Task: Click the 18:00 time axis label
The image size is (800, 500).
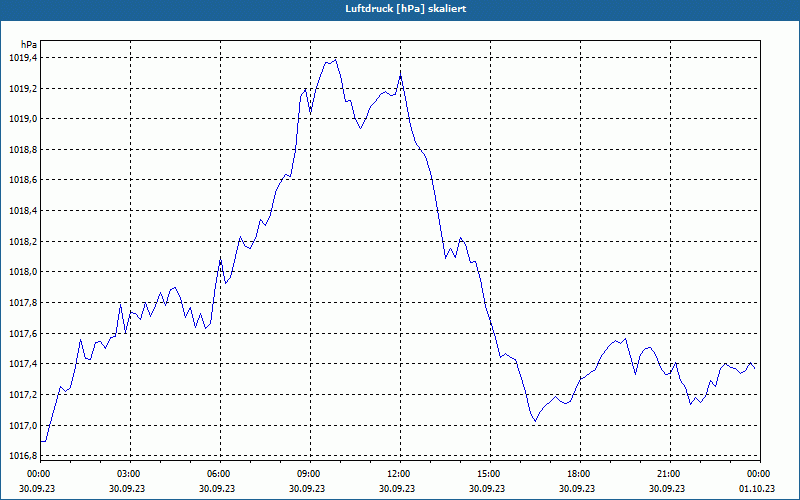Action: coord(580,474)
